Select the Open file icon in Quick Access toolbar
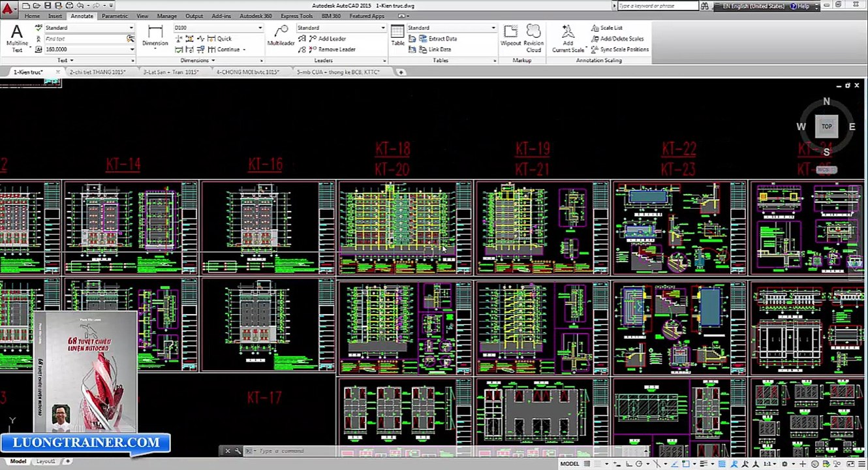The width and height of the screenshot is (868, 470). (37, 6)
